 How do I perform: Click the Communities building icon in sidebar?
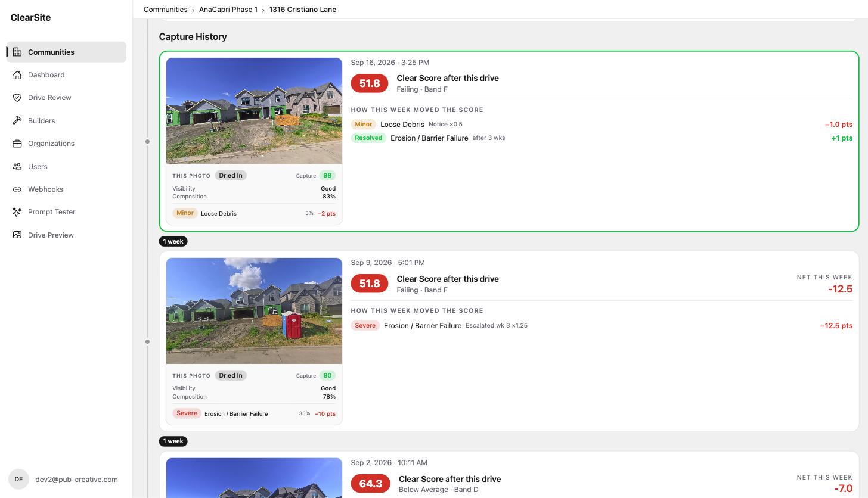pyautogui.click(x=17, y=52)
